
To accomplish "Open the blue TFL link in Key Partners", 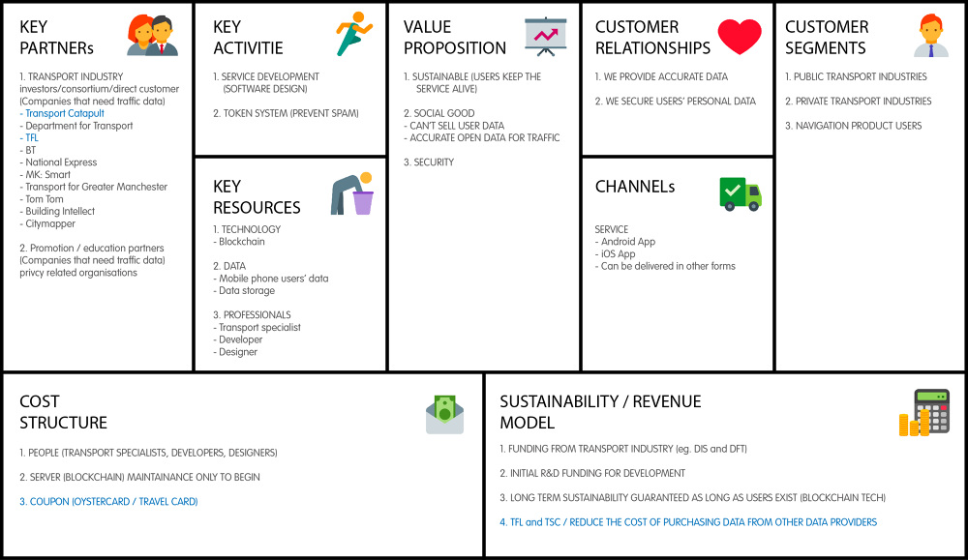I will tap(34, 138).
